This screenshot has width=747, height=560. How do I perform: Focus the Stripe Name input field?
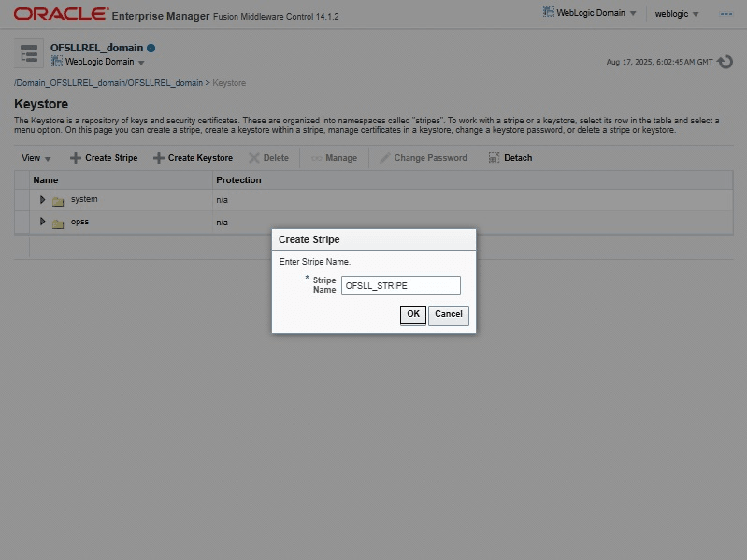pyautogui.click(x=401, y=286)
